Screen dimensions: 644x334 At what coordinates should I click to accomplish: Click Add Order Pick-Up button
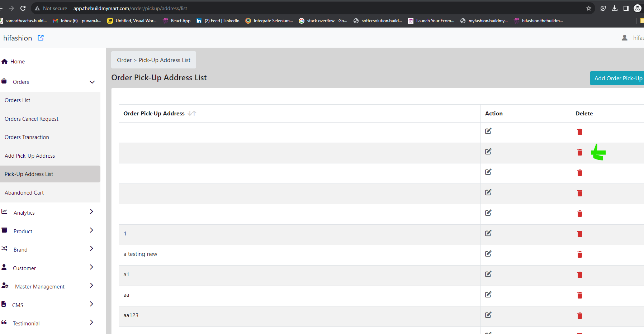click(x=617, y=78)
